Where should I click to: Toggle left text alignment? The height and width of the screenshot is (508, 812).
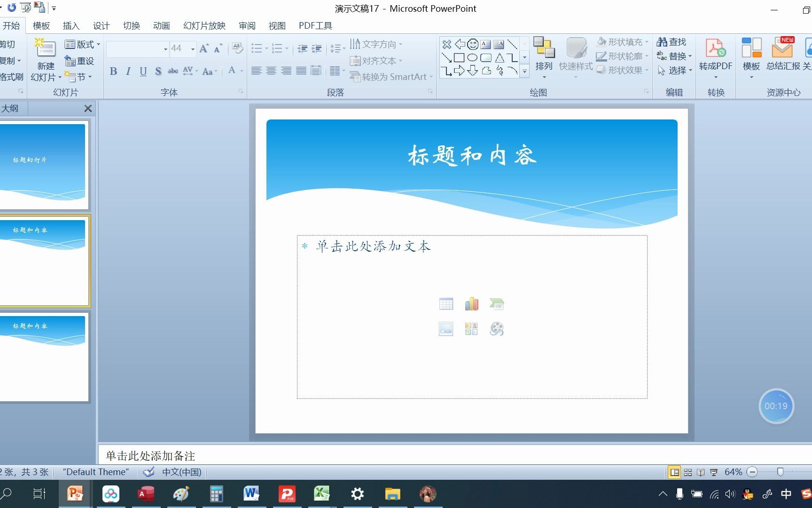(256, 71)
